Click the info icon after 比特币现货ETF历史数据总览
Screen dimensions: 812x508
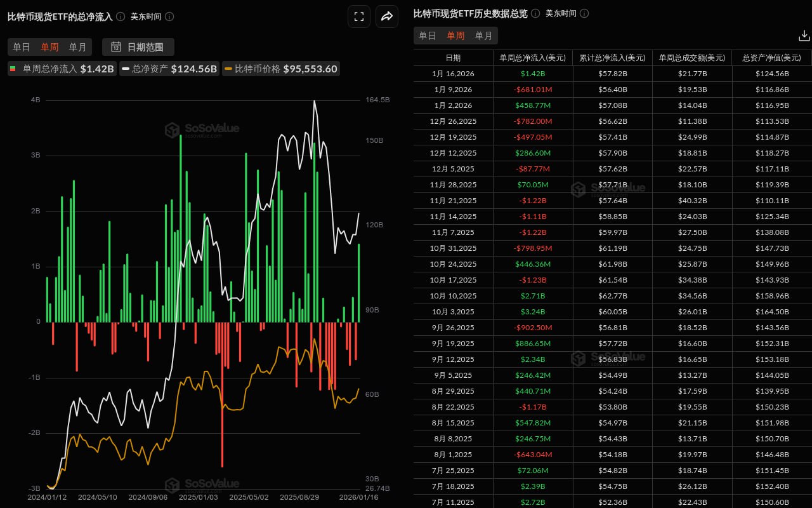[x=535, y=13]
